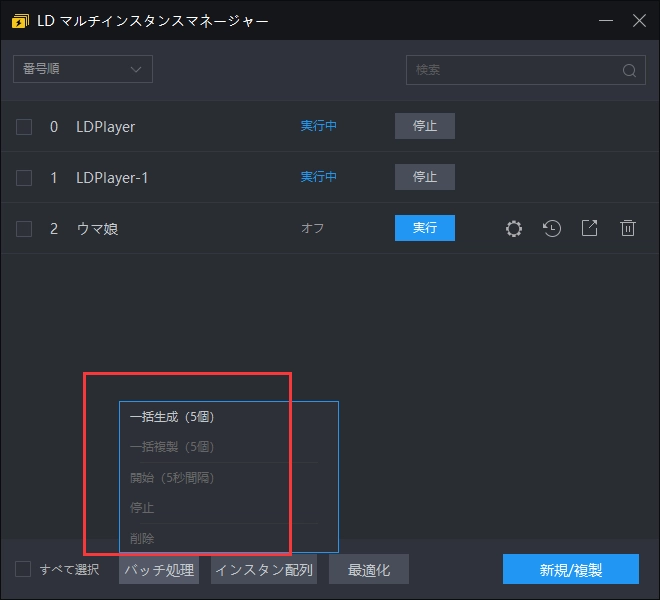Stop the LDPlayer instance 0
Viewport: 660px width, 600px height.
[425, 126]
